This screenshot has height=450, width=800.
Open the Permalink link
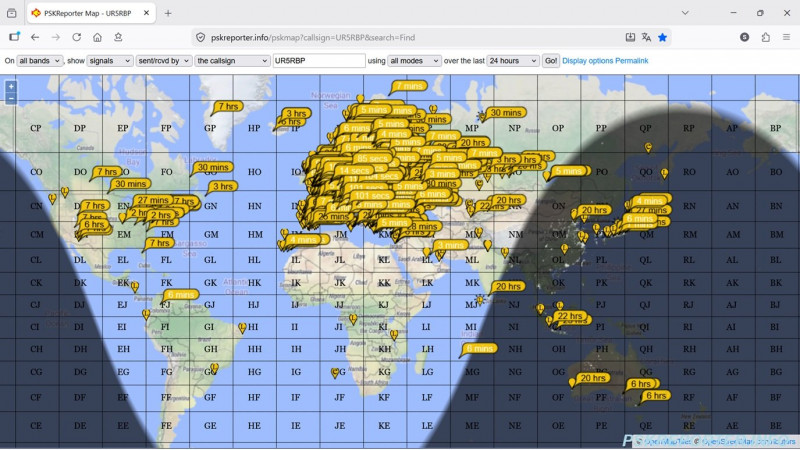pyautogui.click(x=632, y=61)
